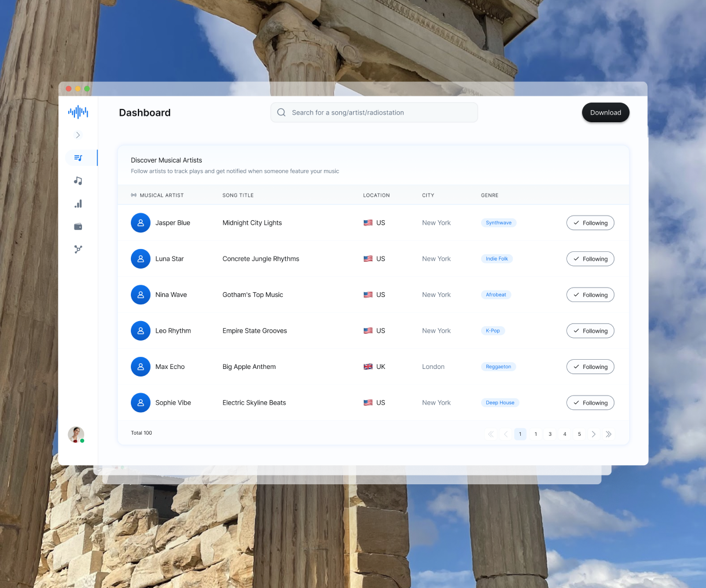
Task: Toggle Following for Jasper Blue
Action: coord(590,223)
